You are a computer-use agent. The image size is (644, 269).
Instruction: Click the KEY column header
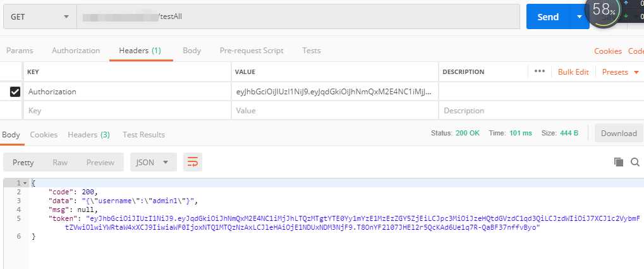(x=33, y=72)
